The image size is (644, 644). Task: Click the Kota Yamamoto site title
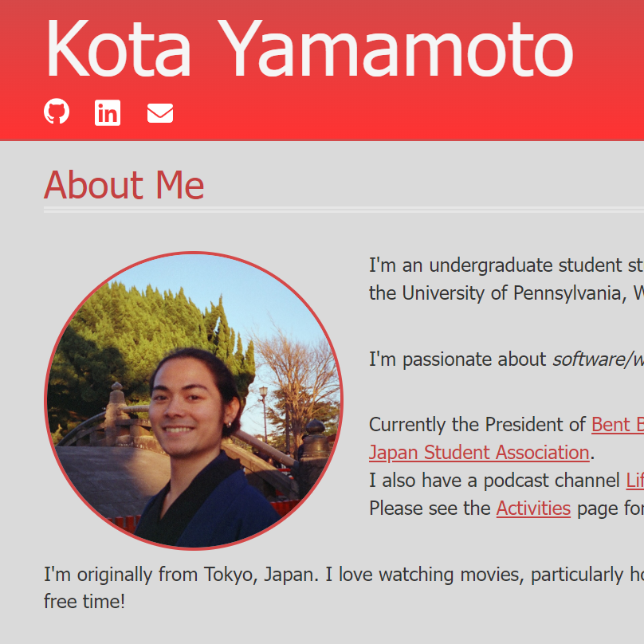[309, 49]
